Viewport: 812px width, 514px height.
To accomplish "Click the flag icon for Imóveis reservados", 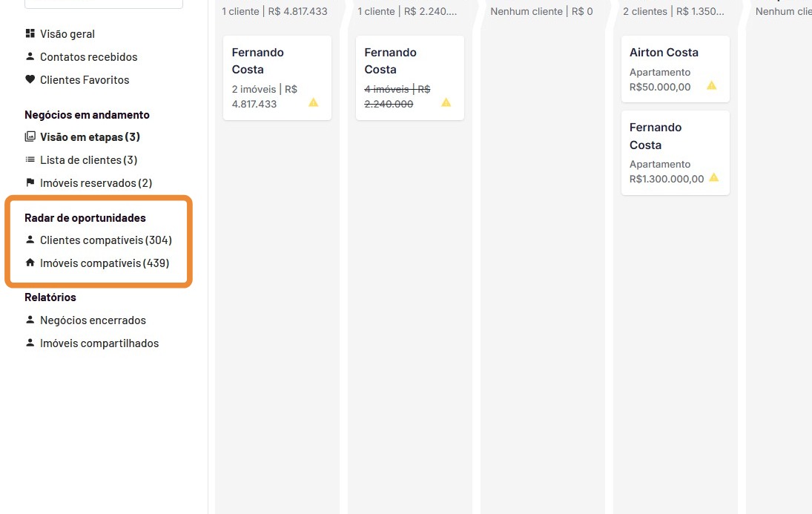I will click(30, 183).
